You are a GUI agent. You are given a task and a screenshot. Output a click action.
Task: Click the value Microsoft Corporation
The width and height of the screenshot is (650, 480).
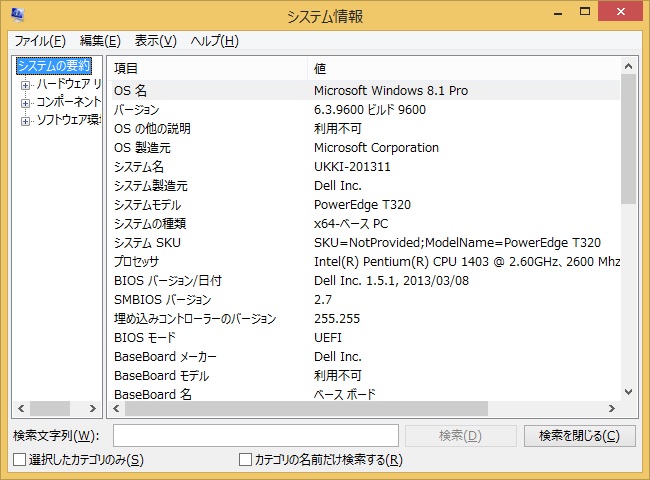click(376, 148)
